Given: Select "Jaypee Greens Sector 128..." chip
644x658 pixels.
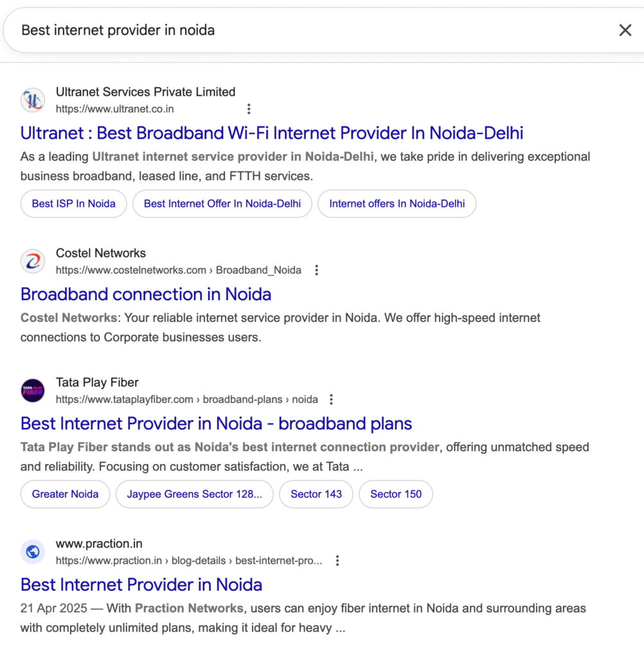Looking at the screenshot, I should [195, 494].
